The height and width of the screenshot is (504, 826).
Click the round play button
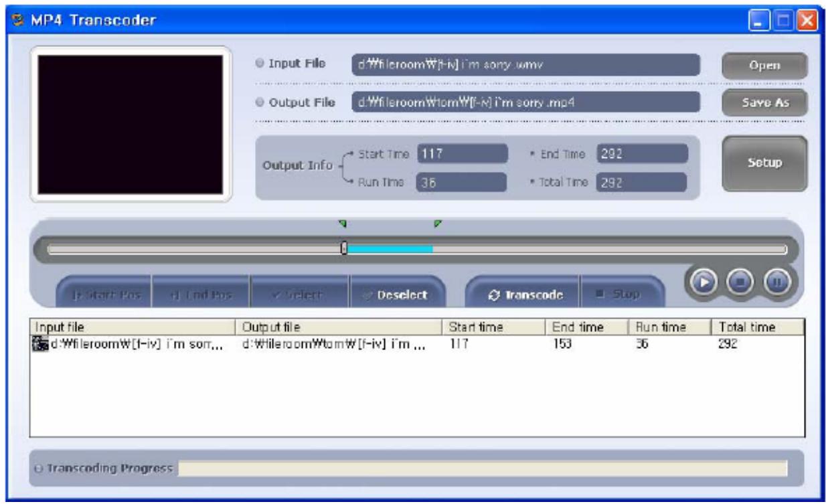pos(704,282)
